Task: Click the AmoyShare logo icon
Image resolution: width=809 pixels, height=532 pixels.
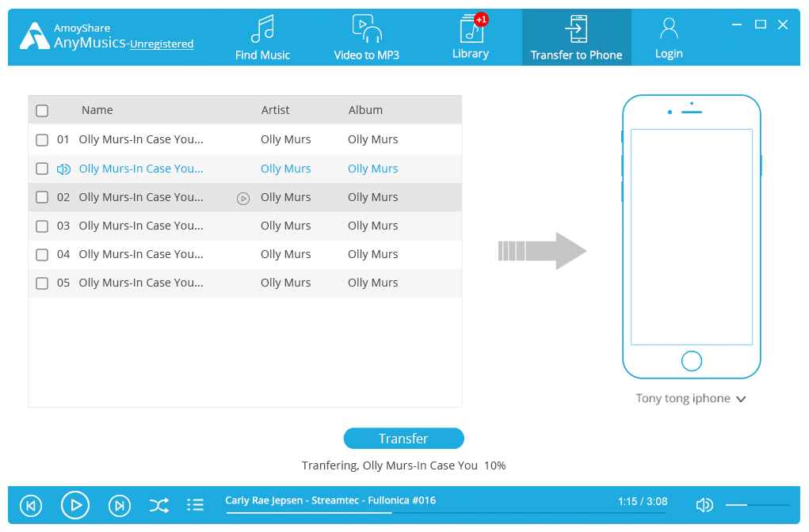Action: [35, 36]
